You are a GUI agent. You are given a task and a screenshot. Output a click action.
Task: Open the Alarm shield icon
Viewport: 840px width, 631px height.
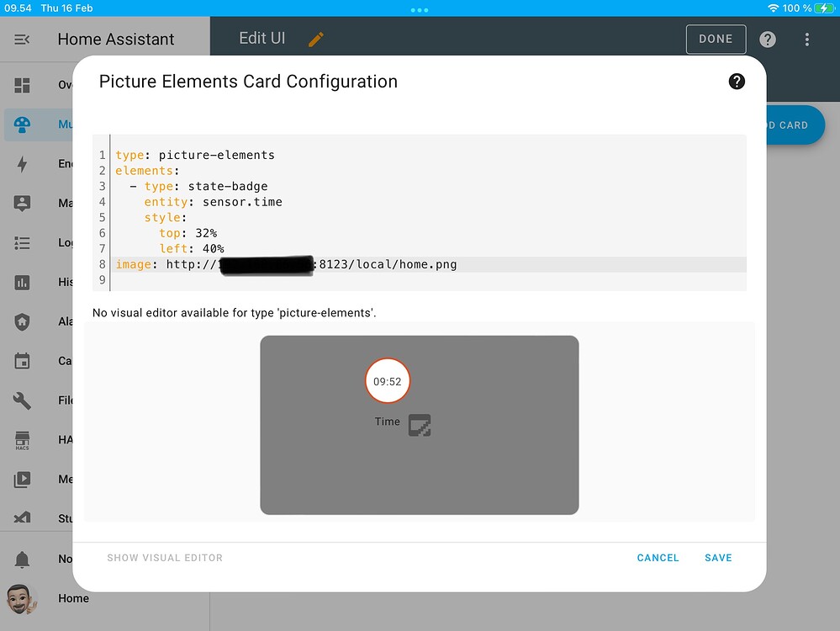coord(22,321)
